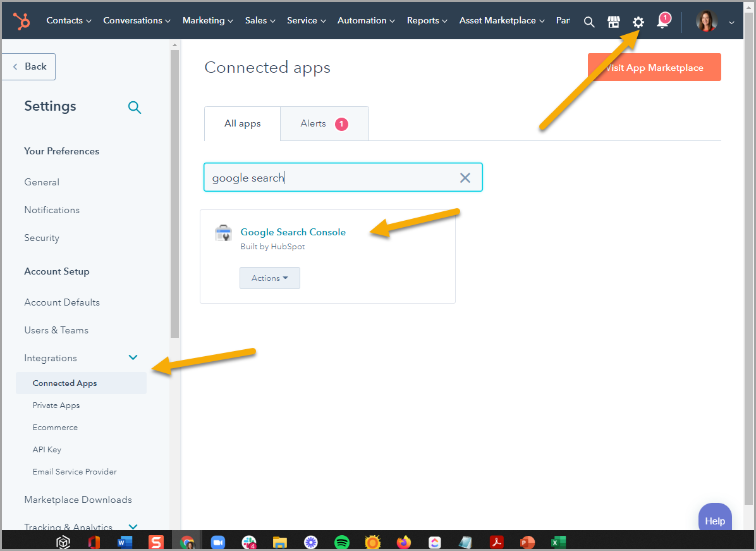
Task: Open the Conversations menu
Action: click(x=137, y=21)
